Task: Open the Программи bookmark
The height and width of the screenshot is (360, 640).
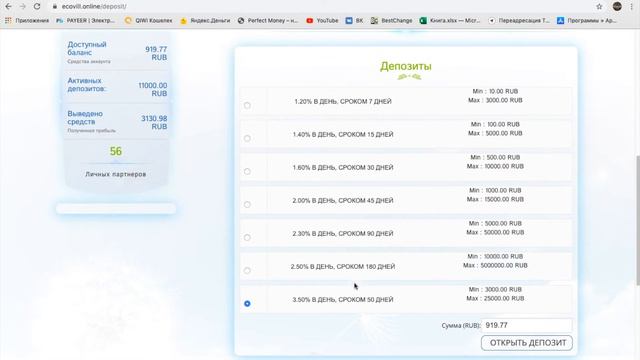Action: [x=587, y=20]
